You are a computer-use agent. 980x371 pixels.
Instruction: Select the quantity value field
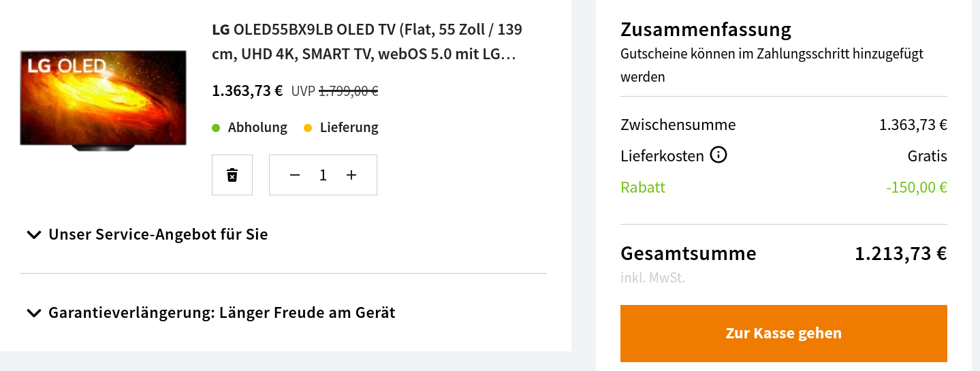(323, 175)
